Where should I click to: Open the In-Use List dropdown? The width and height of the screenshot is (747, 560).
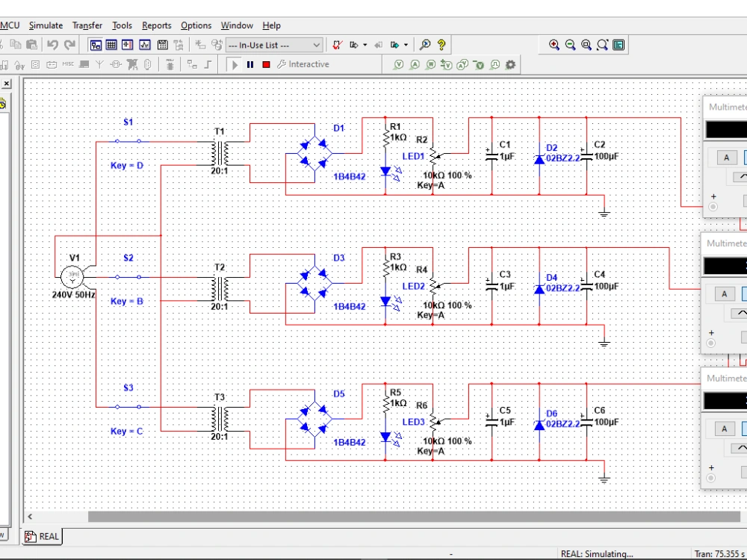(316, 45)
